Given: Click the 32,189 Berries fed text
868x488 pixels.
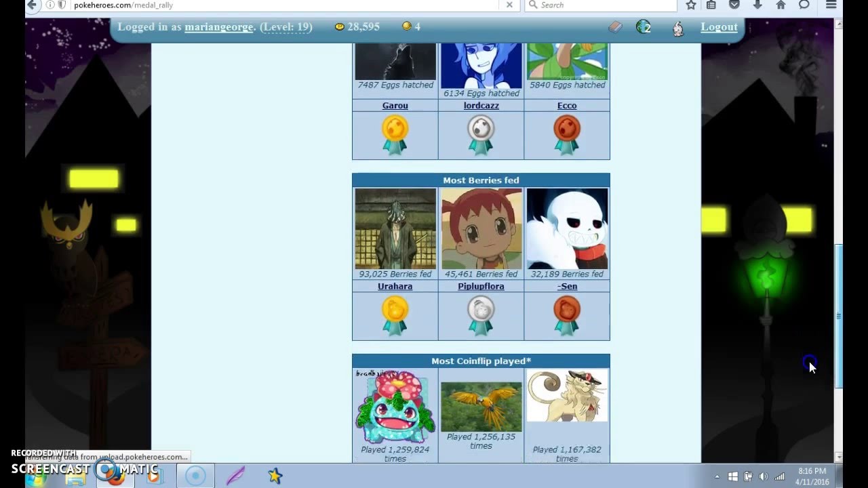Looking at the screenshot, I should click(567, 274).
